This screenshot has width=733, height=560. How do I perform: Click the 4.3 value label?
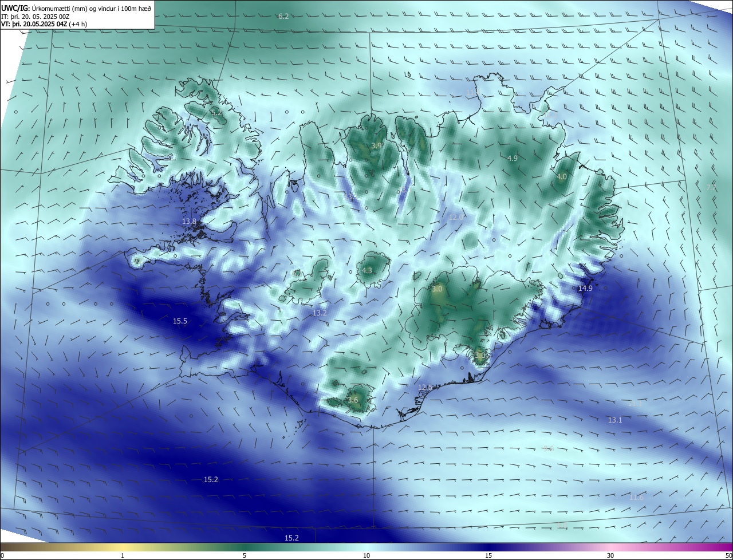[x=366, y=270]
